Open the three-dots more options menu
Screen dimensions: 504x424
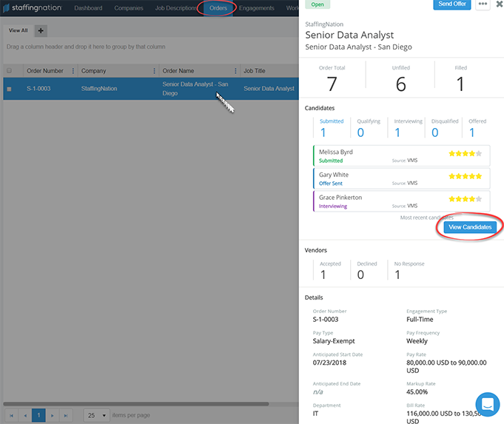coord(483,4)
